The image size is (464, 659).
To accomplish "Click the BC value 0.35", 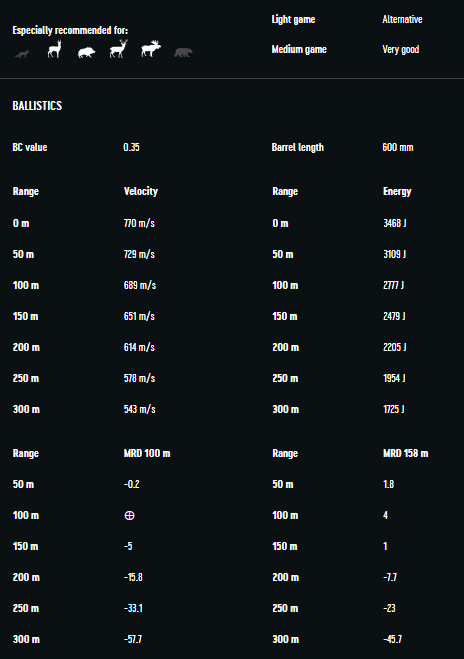I will [x=132, y=147].
